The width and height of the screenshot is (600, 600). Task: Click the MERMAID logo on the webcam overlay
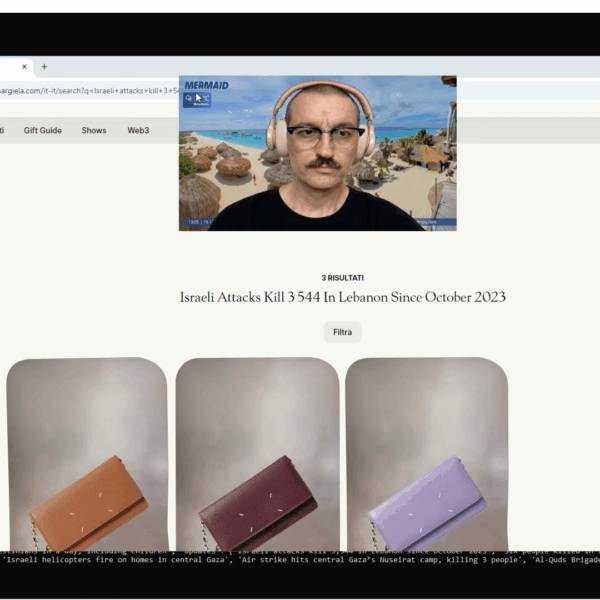[x=206, y=85]
